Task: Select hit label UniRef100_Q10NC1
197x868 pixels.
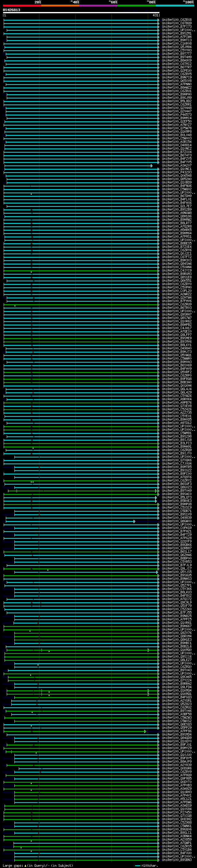Action: [x=177, y=169]
